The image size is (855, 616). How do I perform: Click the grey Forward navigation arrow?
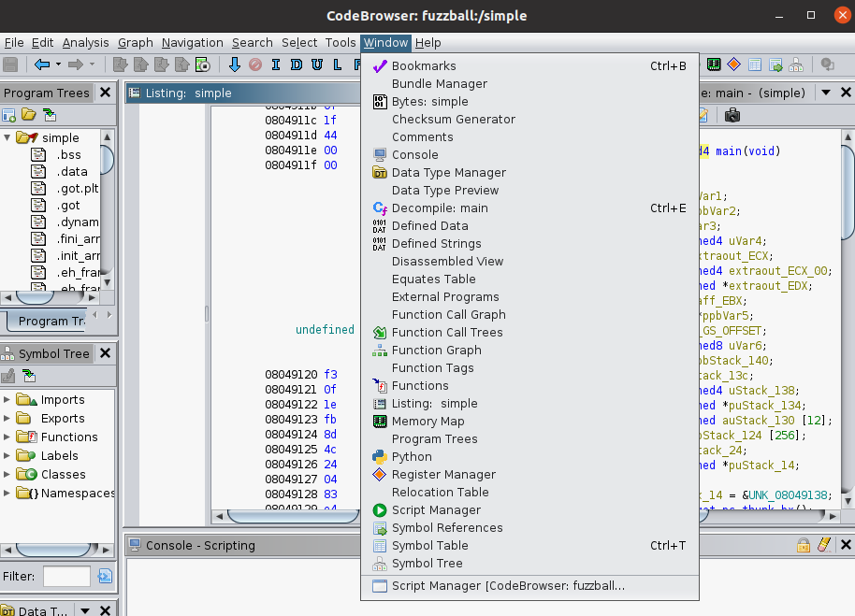pyautogui.click(x=75, y=64)
